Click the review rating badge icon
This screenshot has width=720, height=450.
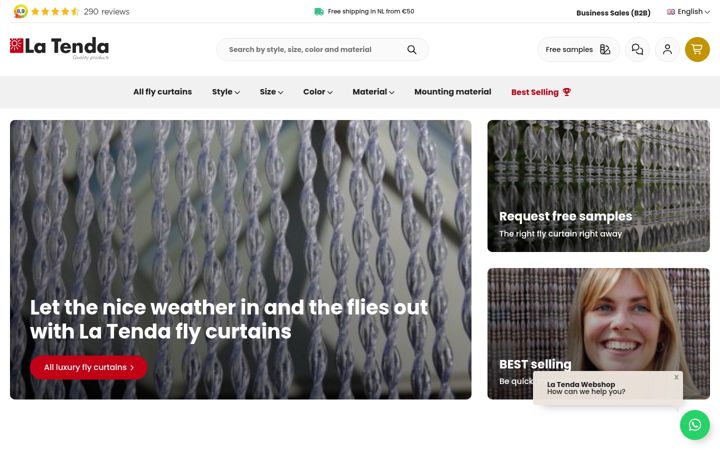(x=20, y=11)
